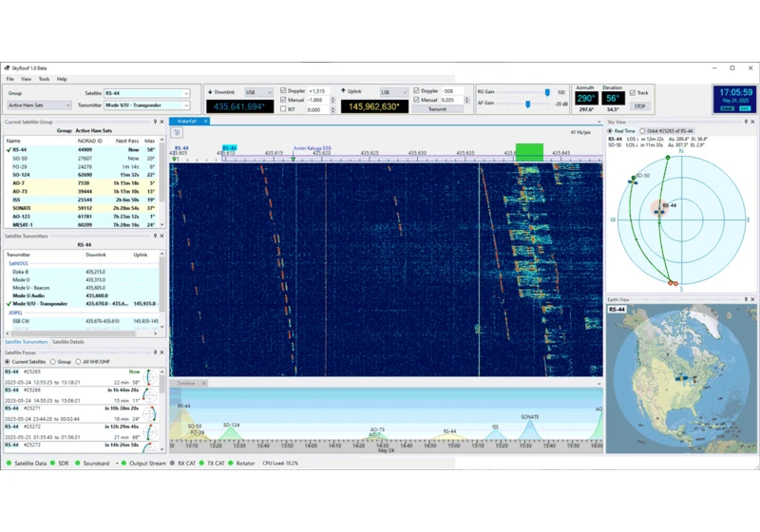Adjust the RG Gain slider
The image size is (760, 532).
547,92
